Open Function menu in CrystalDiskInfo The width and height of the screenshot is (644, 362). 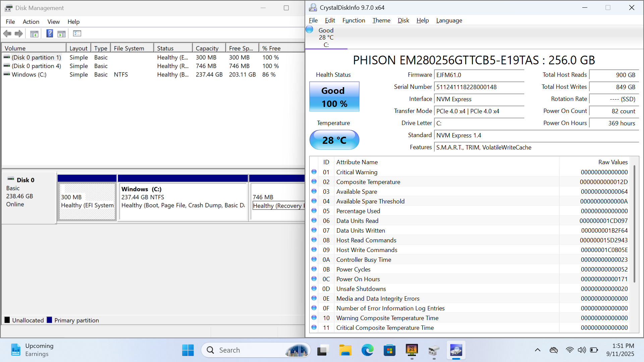click(354, 20)
